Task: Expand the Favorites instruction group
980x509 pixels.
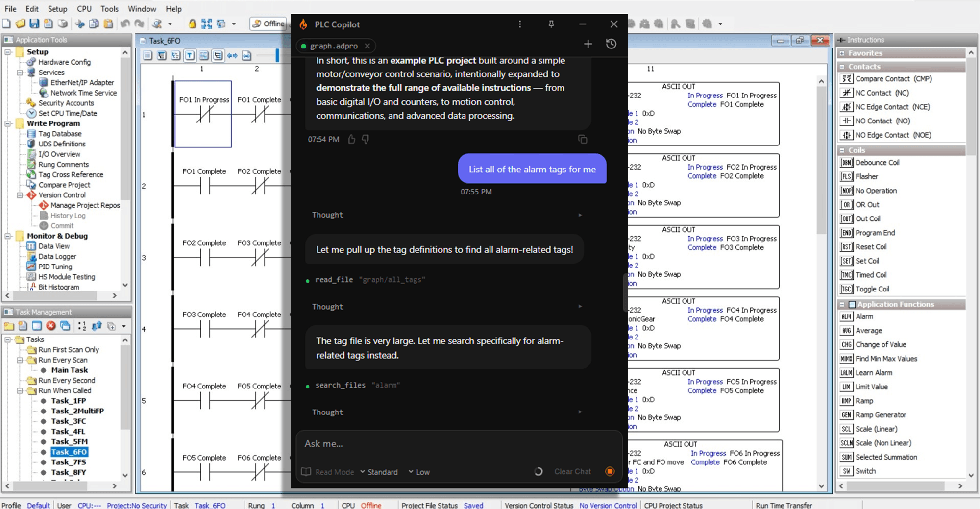Action: pos(842,53)
